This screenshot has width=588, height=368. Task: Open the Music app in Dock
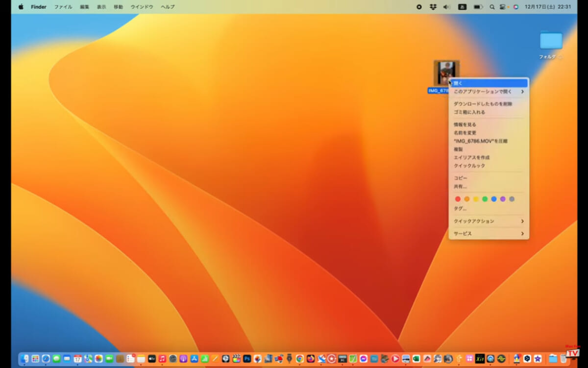tap(162, 359)
